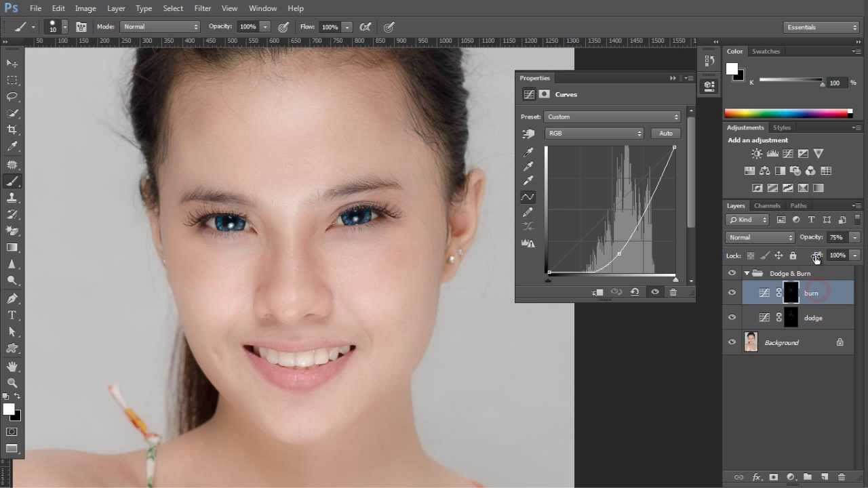The image size is (868, 488).
Task: Toggle Quick Mask mode
Action: tap(12, 432)
